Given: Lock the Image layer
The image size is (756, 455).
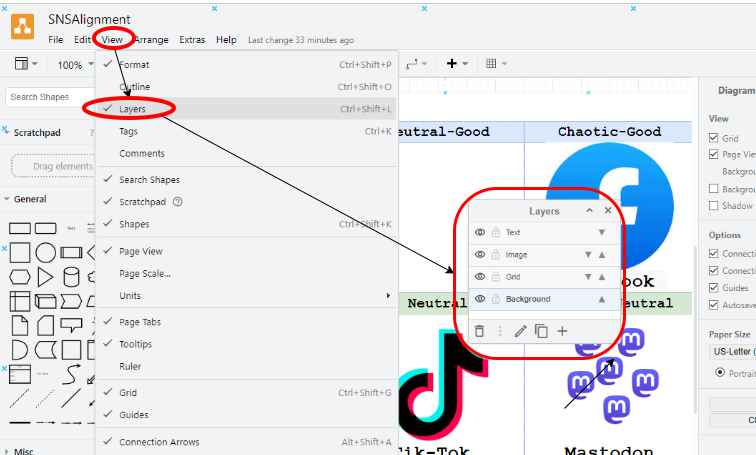Looking at the screenshot, I should tap(496, 254).
